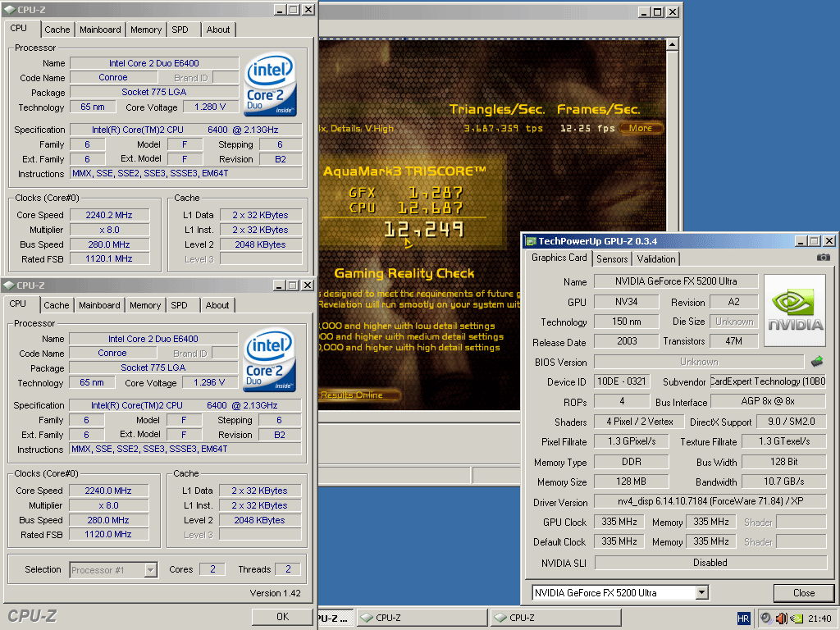Click the volume speaker tray icon
The image size is (840, 630).
click(x=782, y=619)
